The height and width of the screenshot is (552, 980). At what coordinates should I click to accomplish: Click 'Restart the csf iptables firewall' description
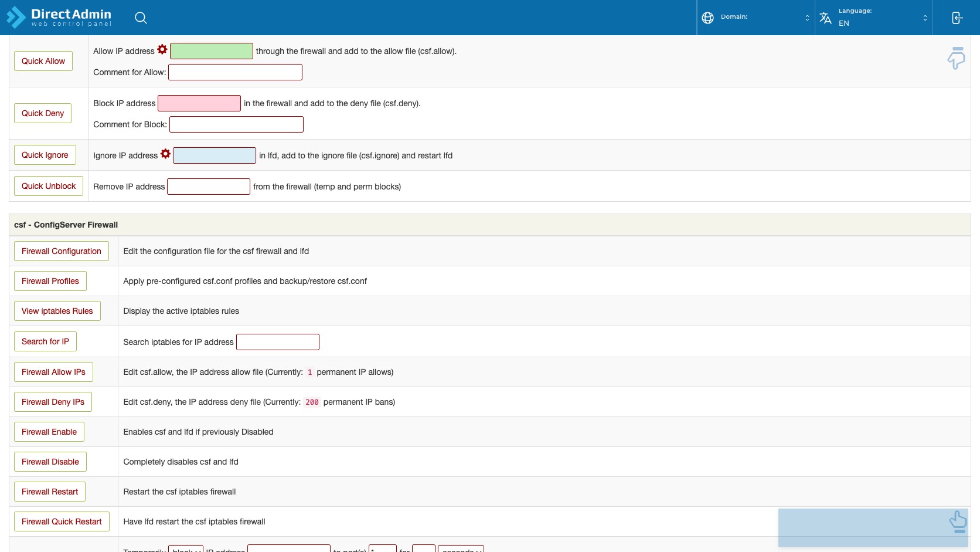point(179,492)
